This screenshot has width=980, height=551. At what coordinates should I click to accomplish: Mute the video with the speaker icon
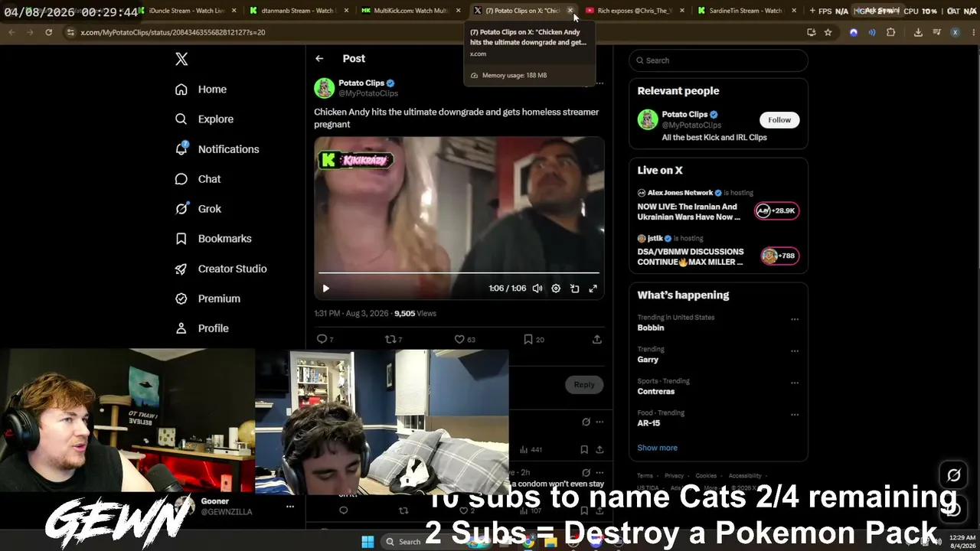coord(537,289)
